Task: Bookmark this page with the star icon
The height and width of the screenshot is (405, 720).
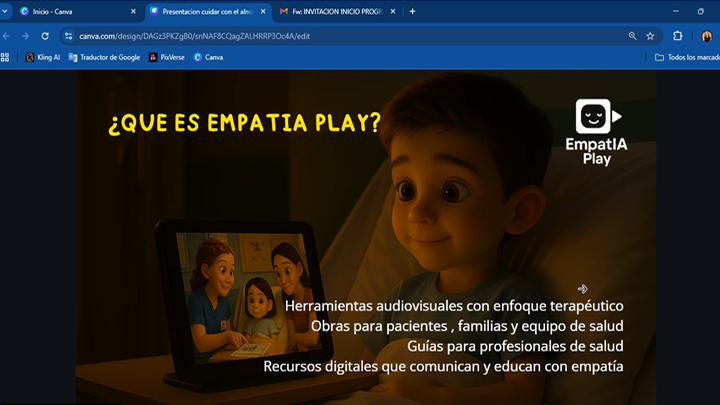Action: coord(650,36)
